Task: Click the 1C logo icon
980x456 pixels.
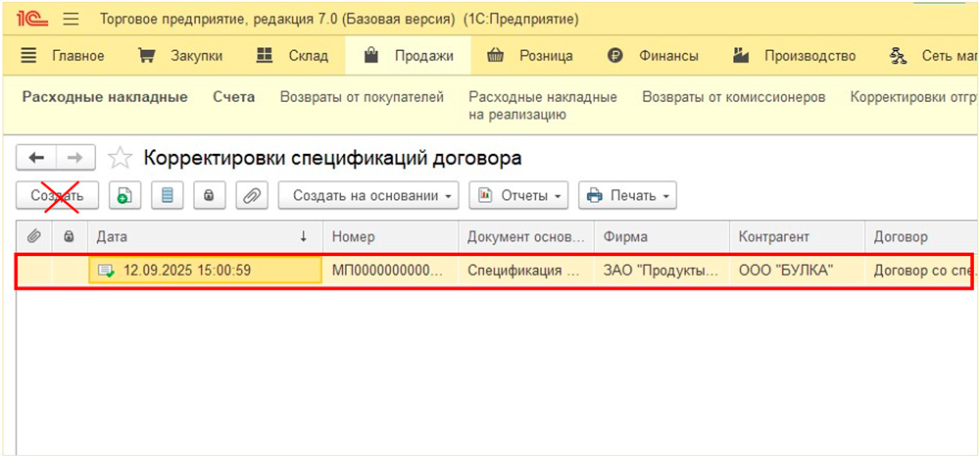Action: pyautogui.click(x=32, y=20)
